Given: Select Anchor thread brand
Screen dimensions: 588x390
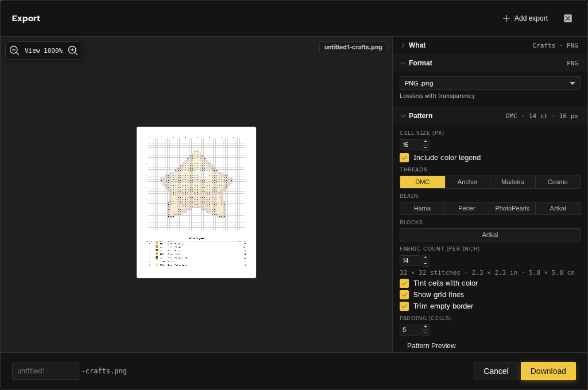Looking at the screenshot, I should tap(467, 182).
